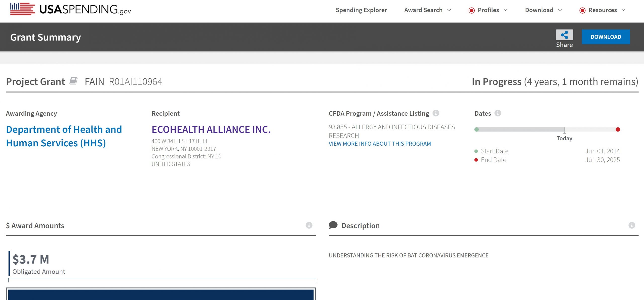Expand the Profiles dropdown chevron
Viewport: 644px width, 300px height.
pyautogui.click(x=505, y=10)
